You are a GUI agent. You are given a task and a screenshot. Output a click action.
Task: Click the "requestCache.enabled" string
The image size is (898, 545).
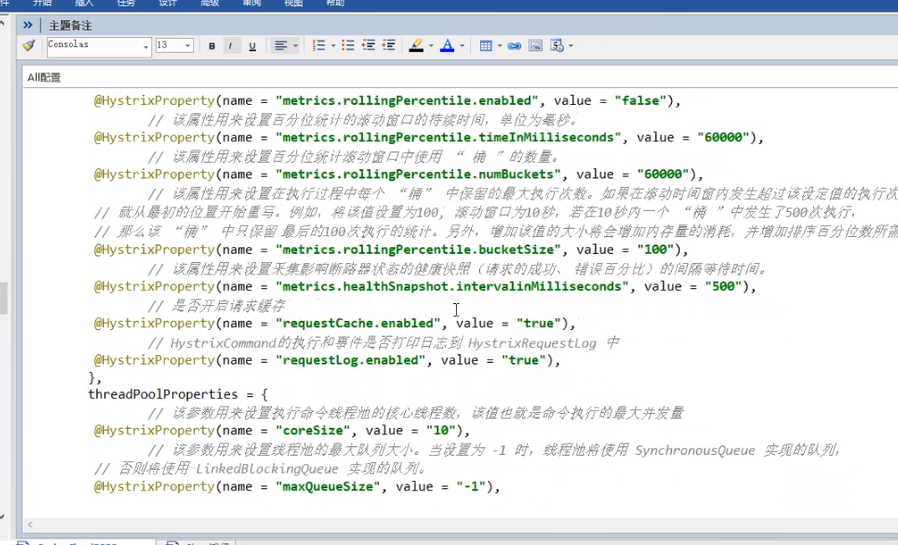pyautogui.click(x=358, y=323)
